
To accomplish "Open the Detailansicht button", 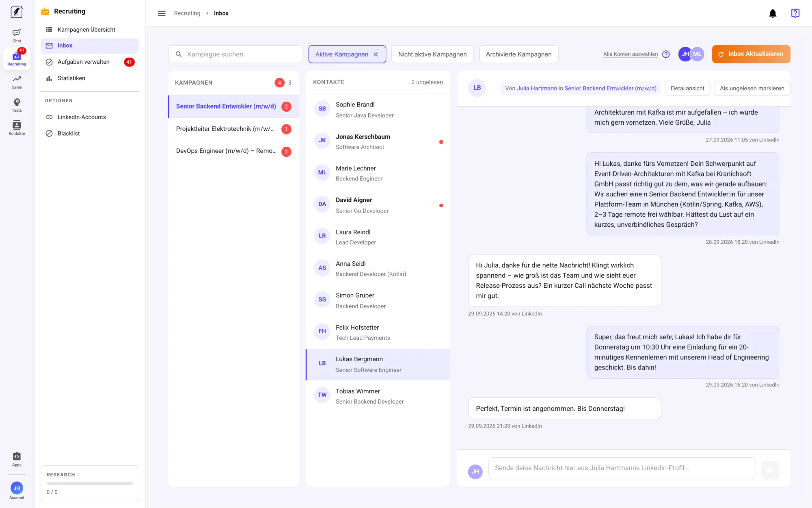I will coord(687,88).
